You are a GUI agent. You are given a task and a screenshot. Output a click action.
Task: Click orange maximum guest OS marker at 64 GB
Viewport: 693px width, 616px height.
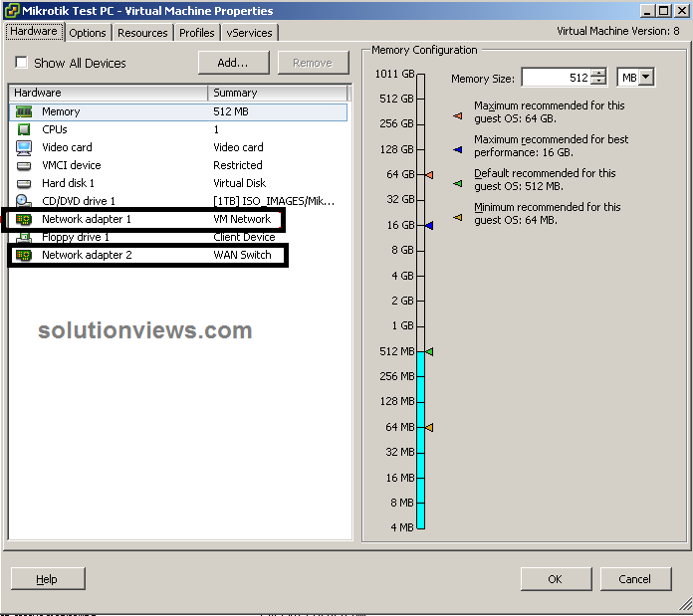[429, 175]
